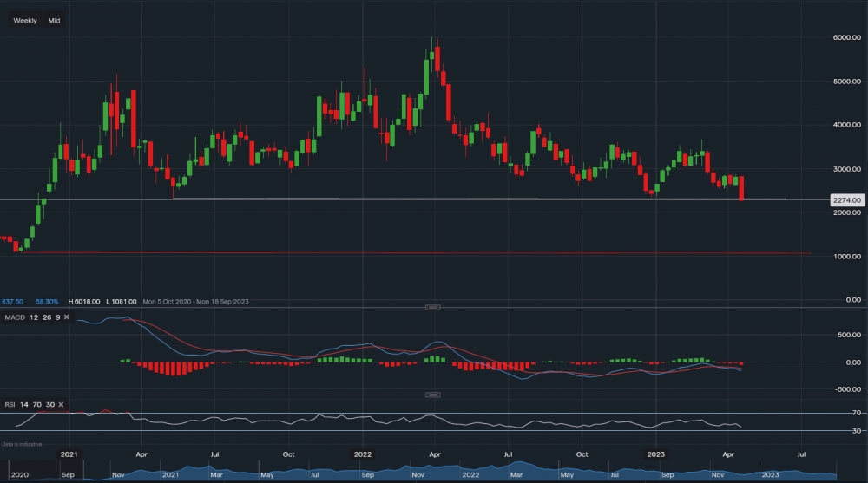Open the Mid price type dropdown
The width and height of the screenshot is (868, 483).
[54, 20]
